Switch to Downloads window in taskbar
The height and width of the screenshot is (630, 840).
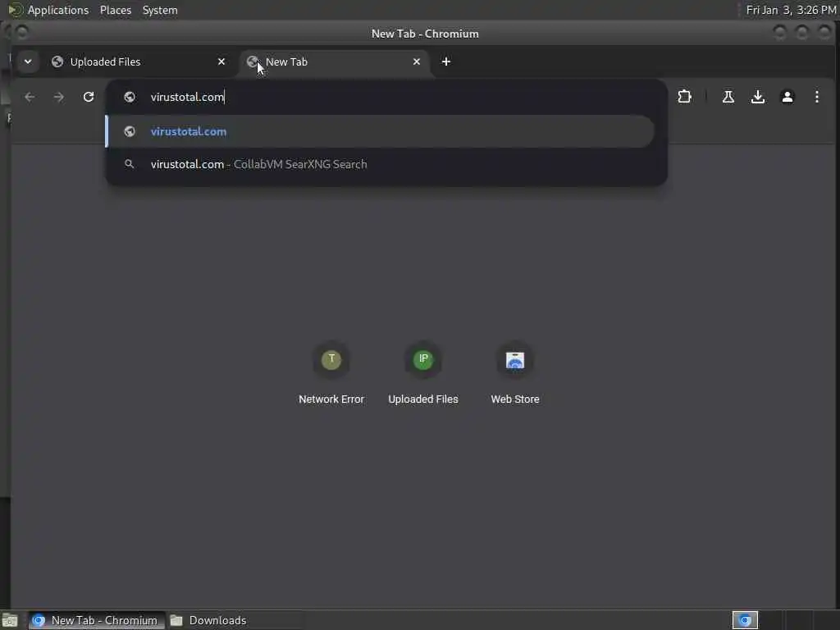234,620
